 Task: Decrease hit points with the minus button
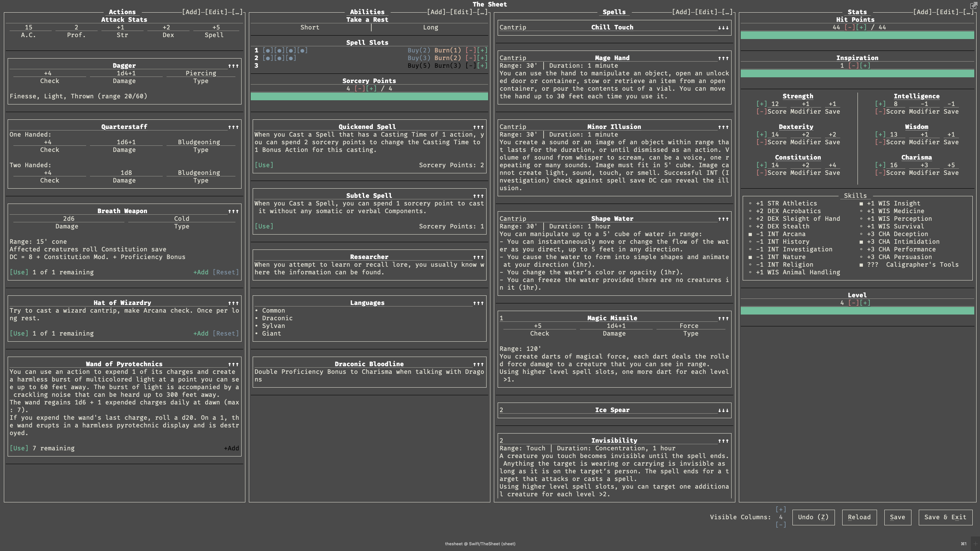[849, 28]
